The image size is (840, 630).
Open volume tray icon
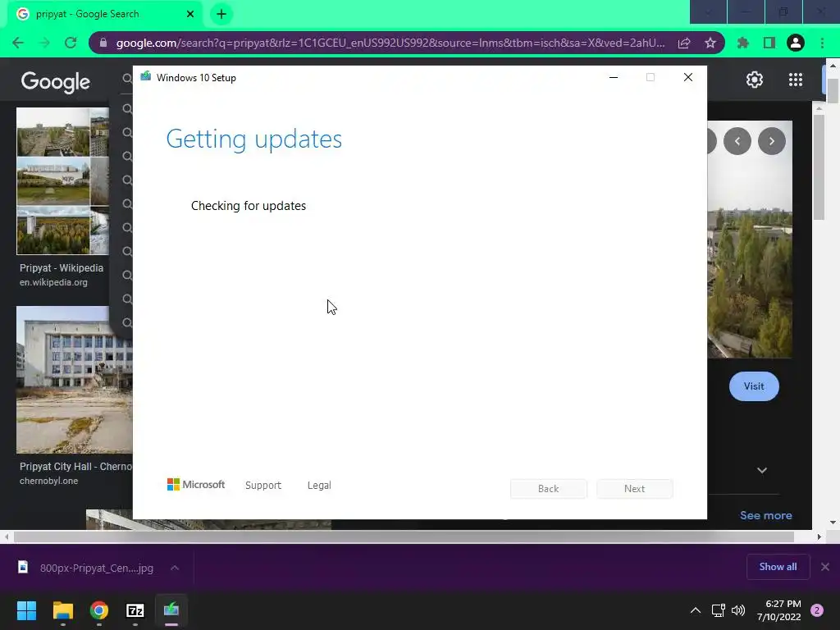(738, 610)
